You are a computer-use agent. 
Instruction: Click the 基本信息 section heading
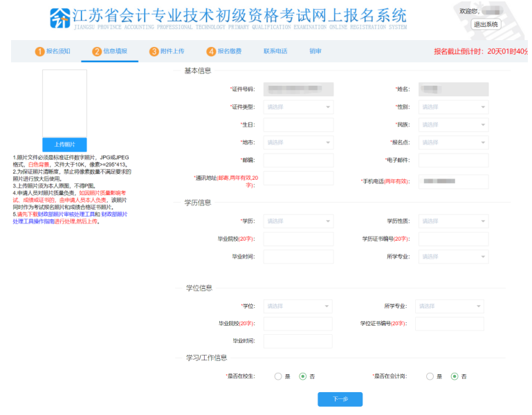coord(198,71)
